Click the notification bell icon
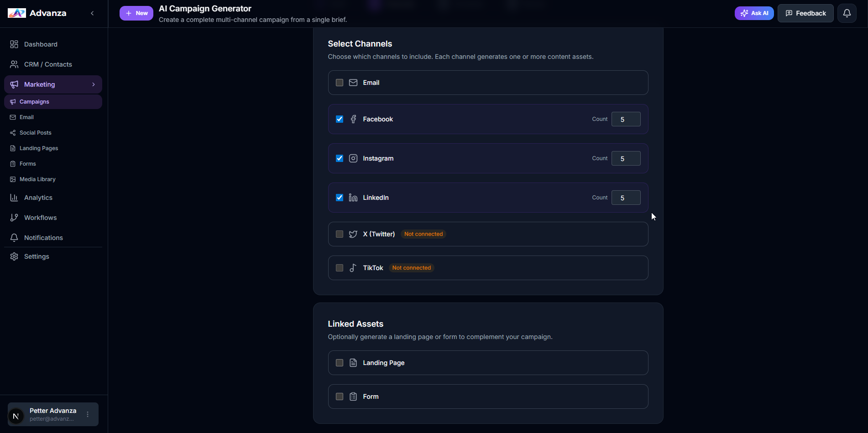This screenshot has width=868, height=433. tap(847, 13)
